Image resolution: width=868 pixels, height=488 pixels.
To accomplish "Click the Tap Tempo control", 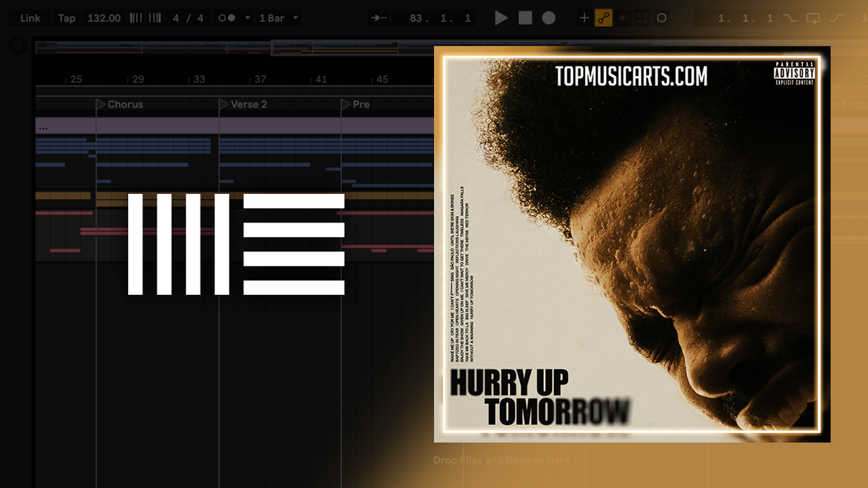I will coord(67,17).
